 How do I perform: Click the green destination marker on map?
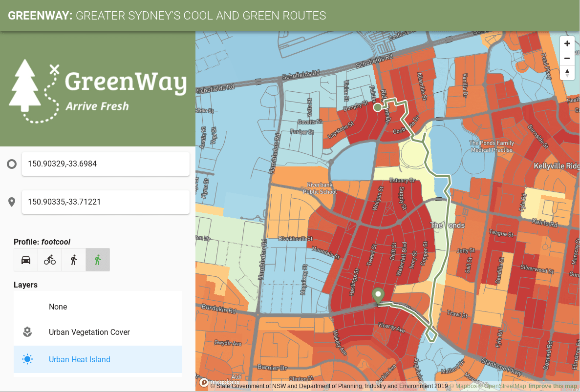click(378, 296)
